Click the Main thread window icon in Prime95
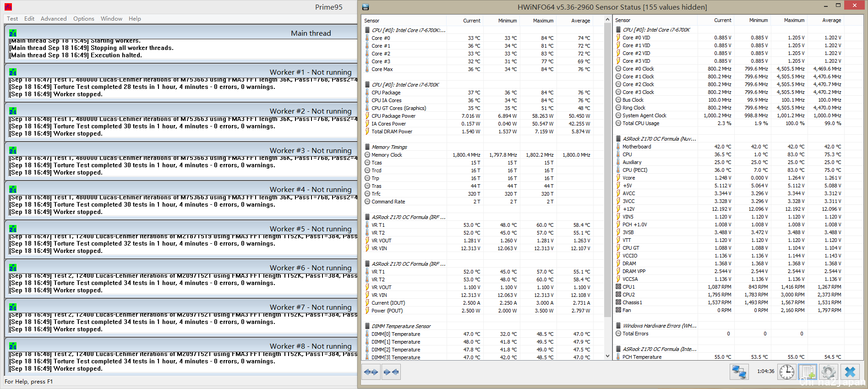Image resolution: width=868 pixels, height=389 pixels. [13, 33]
